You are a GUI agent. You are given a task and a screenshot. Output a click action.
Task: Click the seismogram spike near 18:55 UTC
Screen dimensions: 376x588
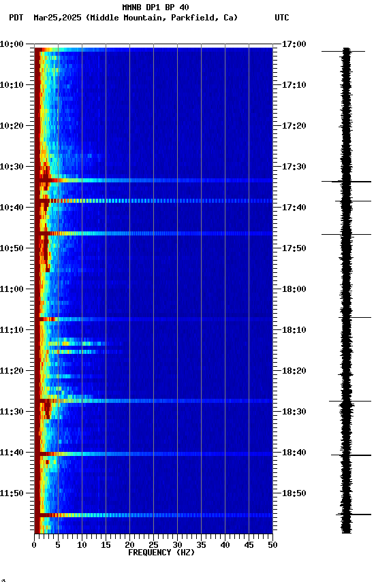tap(354, 514)
